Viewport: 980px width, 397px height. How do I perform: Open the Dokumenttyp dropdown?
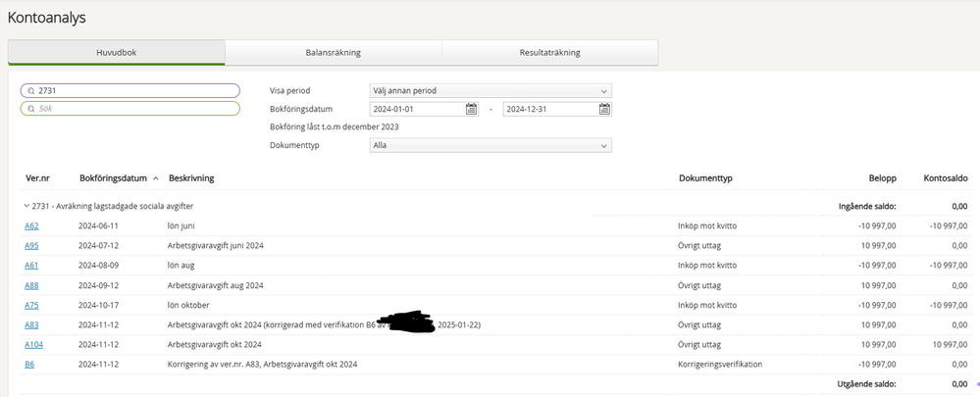490,145
